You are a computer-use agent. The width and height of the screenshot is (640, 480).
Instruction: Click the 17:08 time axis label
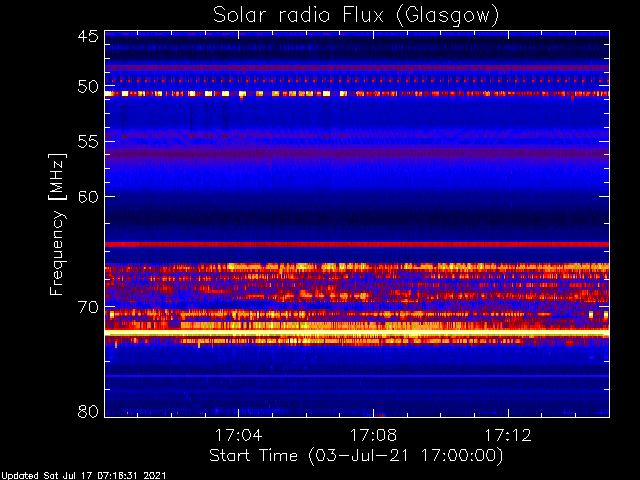[373, 435]
